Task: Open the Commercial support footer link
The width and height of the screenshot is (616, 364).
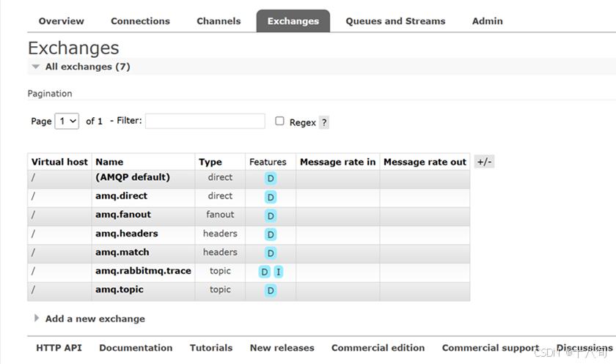Action: point(491,348)
